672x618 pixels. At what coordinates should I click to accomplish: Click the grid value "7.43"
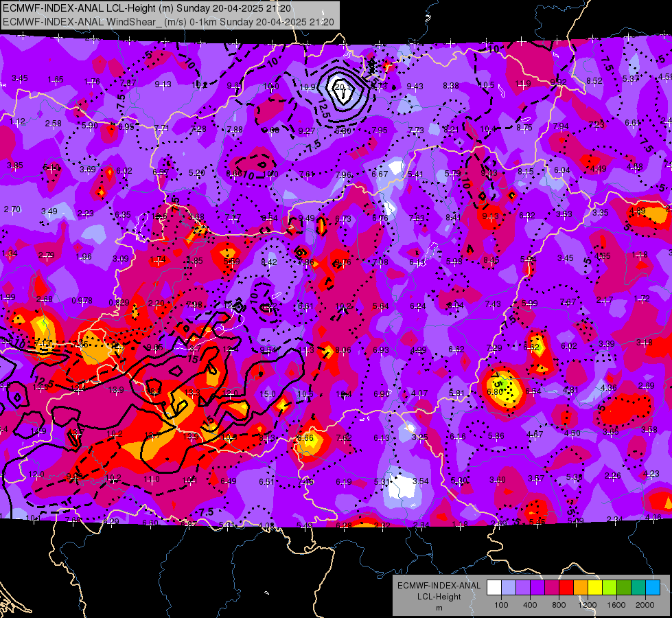point(493,304)
